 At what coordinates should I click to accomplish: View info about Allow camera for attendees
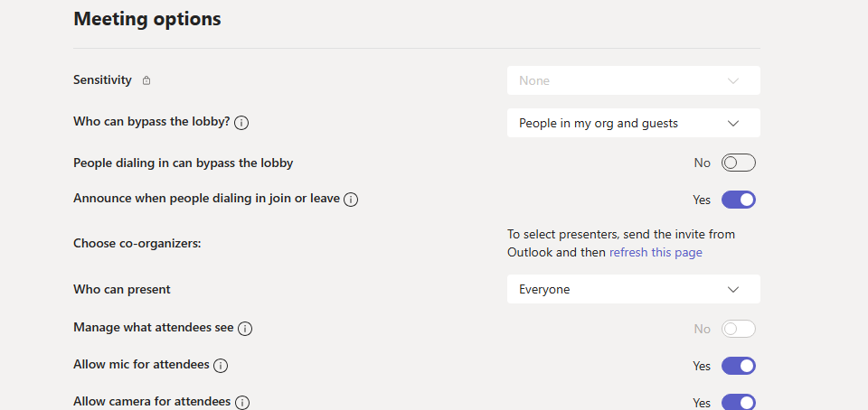click(242, 402)
